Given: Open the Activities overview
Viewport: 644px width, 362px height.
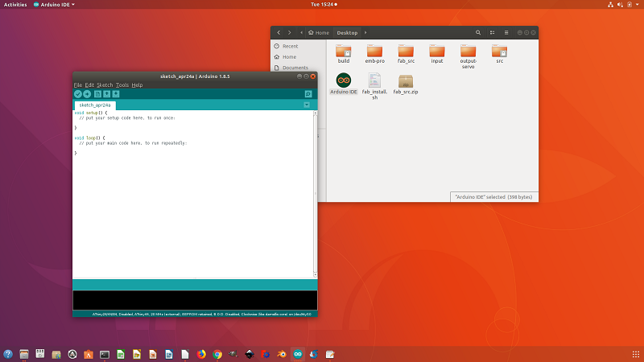Looking at the screenshot, I should [15, 5].
